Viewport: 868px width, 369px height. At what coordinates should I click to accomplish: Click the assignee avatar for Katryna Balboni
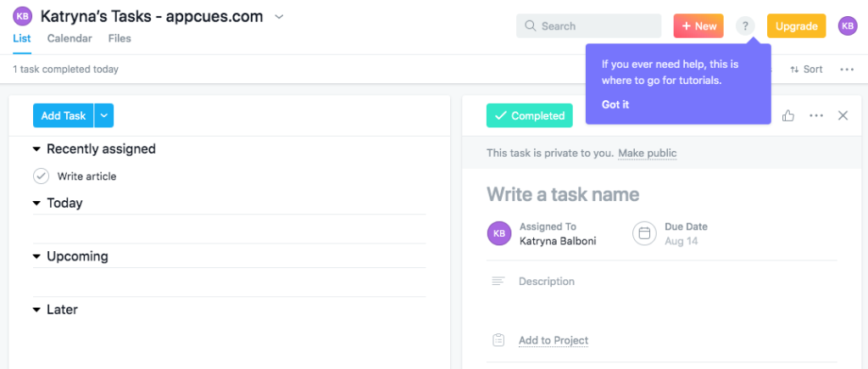[499, 233]
